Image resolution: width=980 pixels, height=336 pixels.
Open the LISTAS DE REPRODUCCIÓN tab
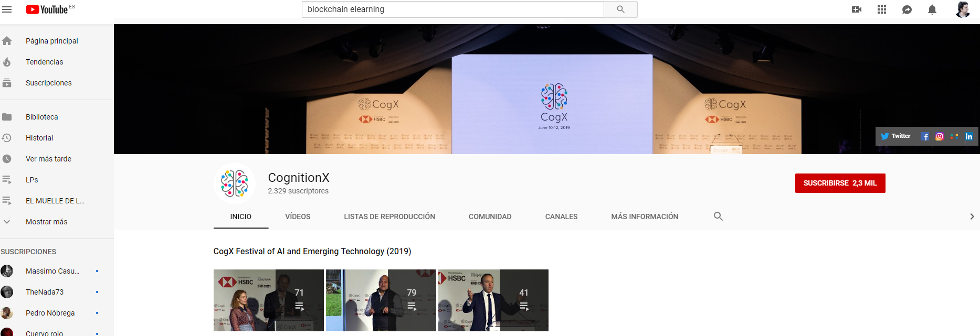pyautogui.click(x=389, y=216)
